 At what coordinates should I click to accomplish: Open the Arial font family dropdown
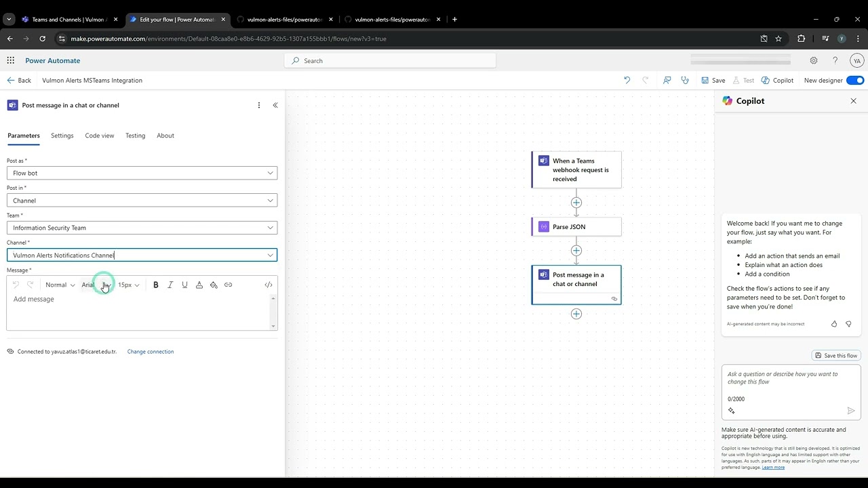(96, 285)
